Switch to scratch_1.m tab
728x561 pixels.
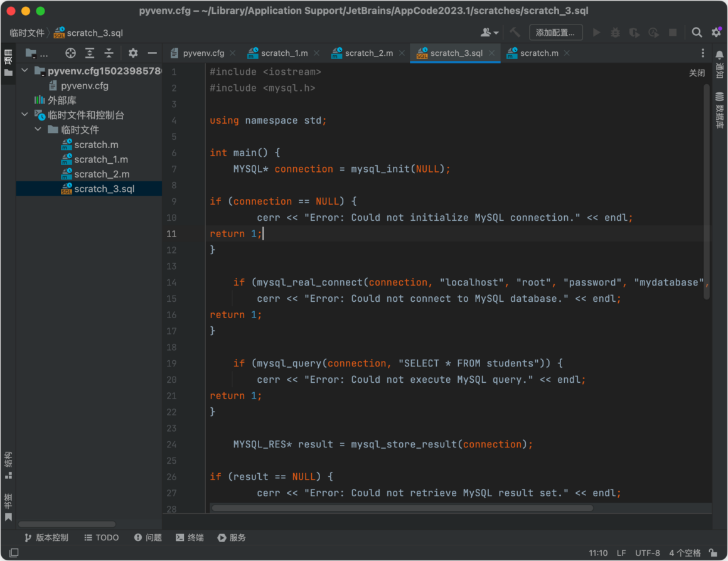click(x=284, y=53)
